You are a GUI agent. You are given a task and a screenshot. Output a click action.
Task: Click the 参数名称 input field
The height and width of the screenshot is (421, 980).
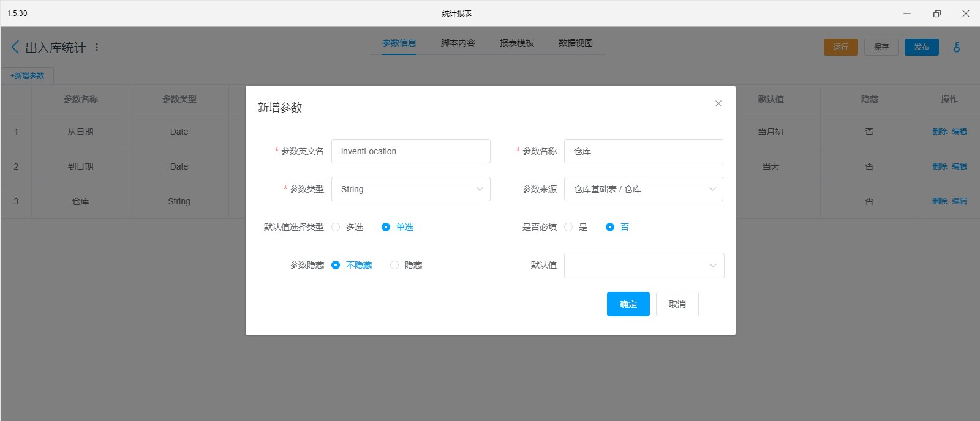[x=643, y=151]
